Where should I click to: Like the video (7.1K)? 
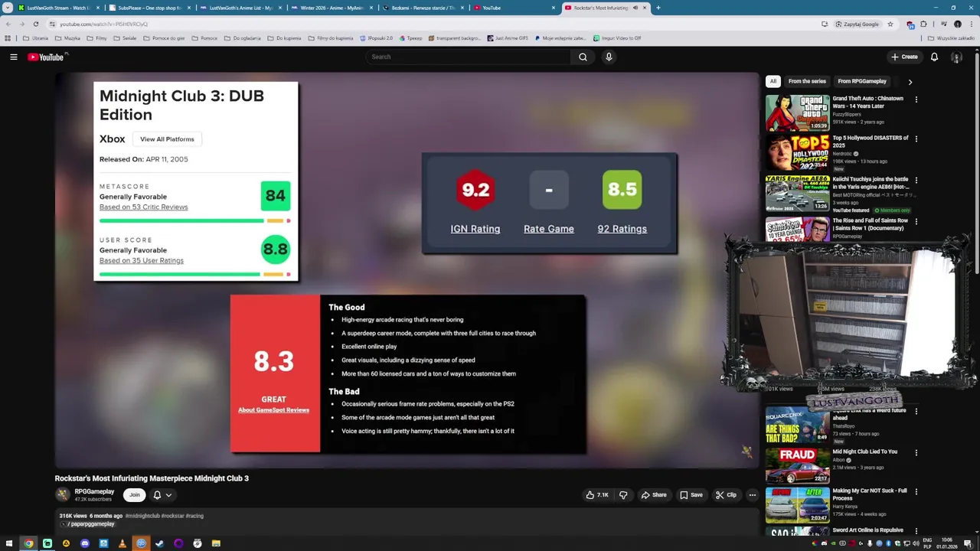(597, 495)
